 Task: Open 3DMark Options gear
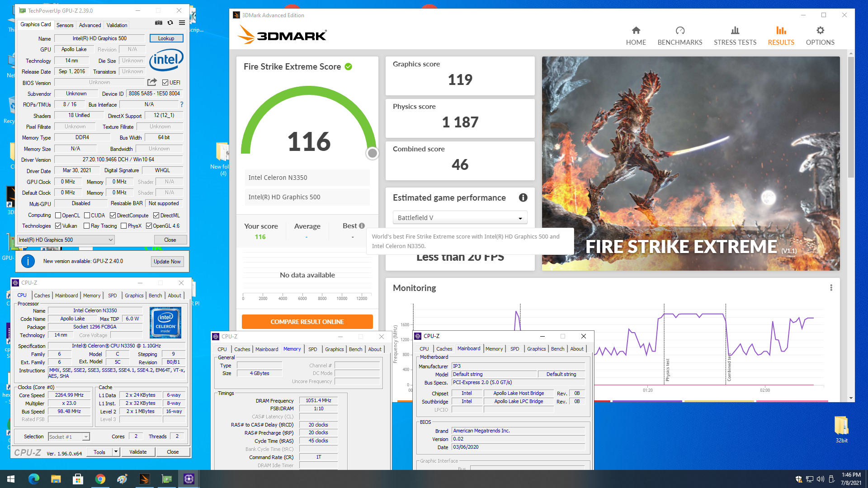click(820, 36)
